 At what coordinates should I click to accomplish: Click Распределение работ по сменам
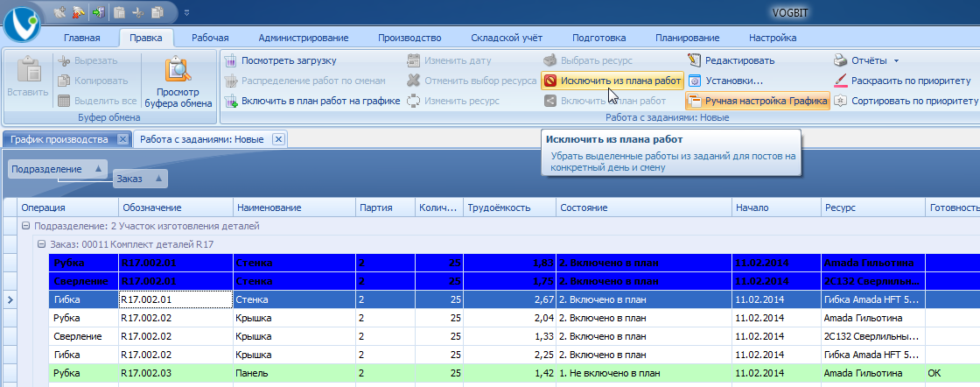[305, 81]
